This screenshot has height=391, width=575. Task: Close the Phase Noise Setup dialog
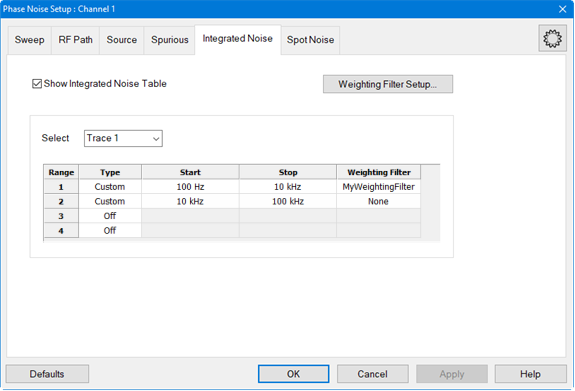coord(563,9)
